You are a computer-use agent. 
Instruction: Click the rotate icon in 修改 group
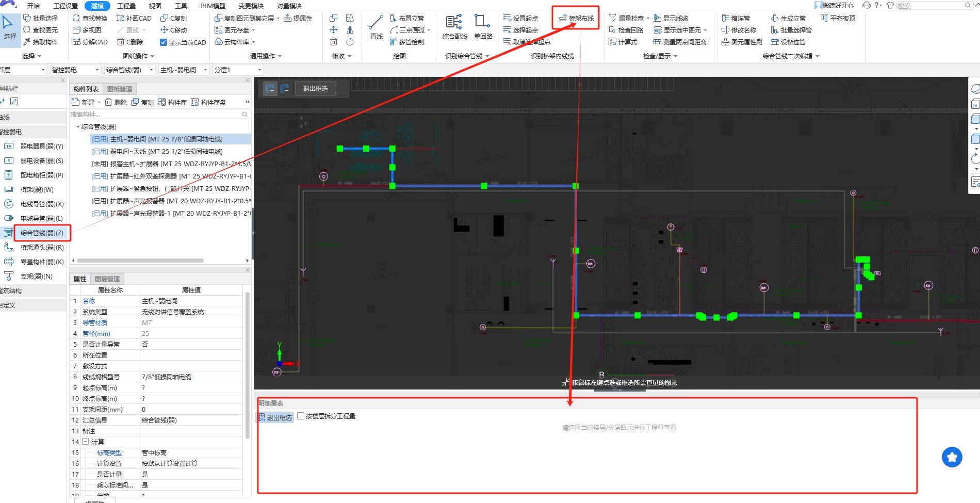(x=350, y=42)
